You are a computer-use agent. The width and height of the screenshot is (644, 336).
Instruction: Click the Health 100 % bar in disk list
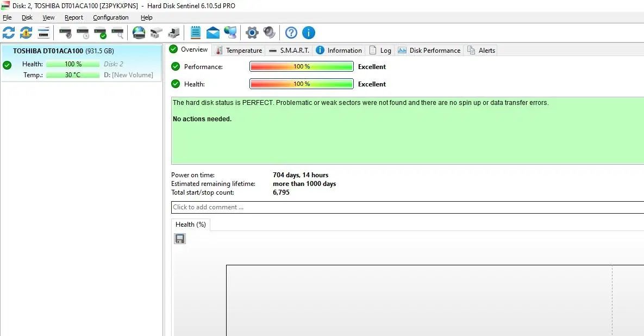pos(73,64)
